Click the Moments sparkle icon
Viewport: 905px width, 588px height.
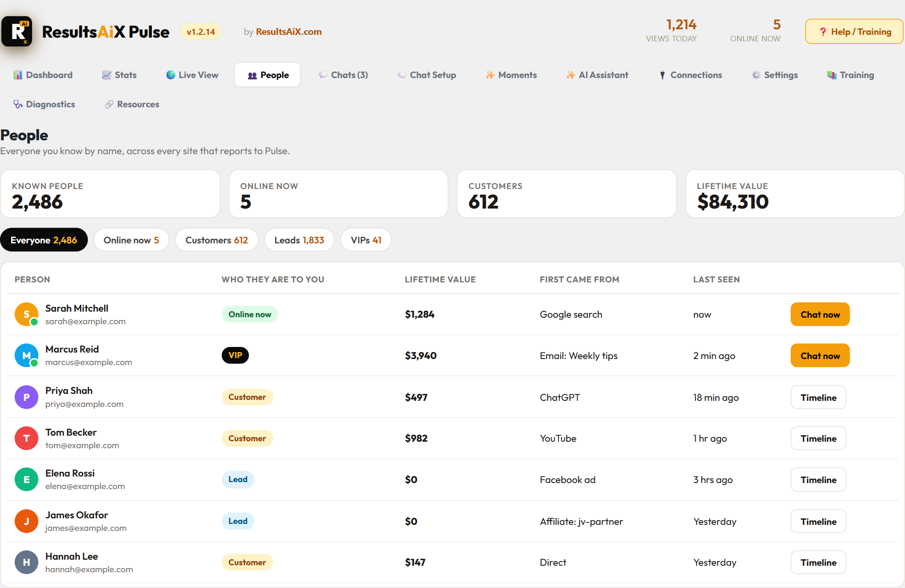(x=490, y=75)
